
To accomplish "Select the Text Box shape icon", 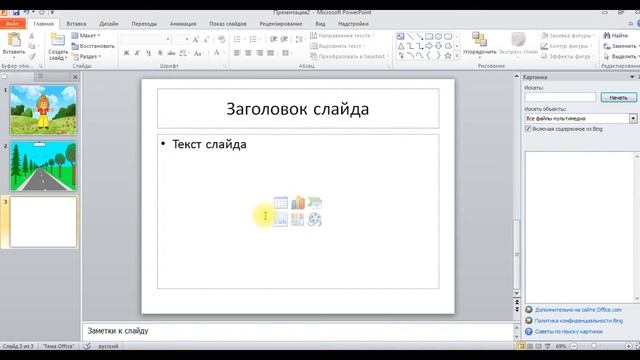I will coord(401,37).
